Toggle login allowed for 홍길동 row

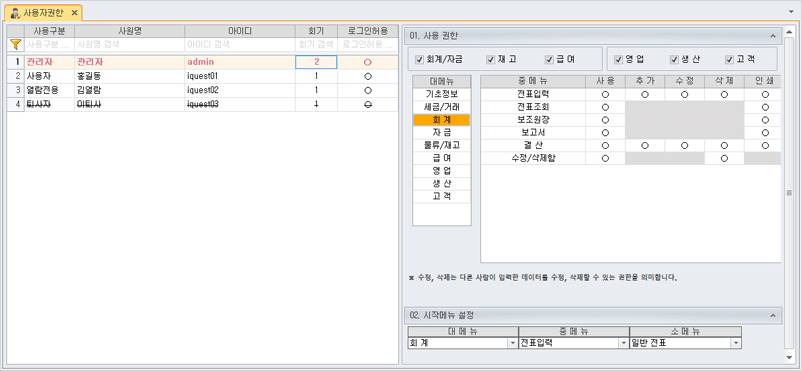coord(367,76)
